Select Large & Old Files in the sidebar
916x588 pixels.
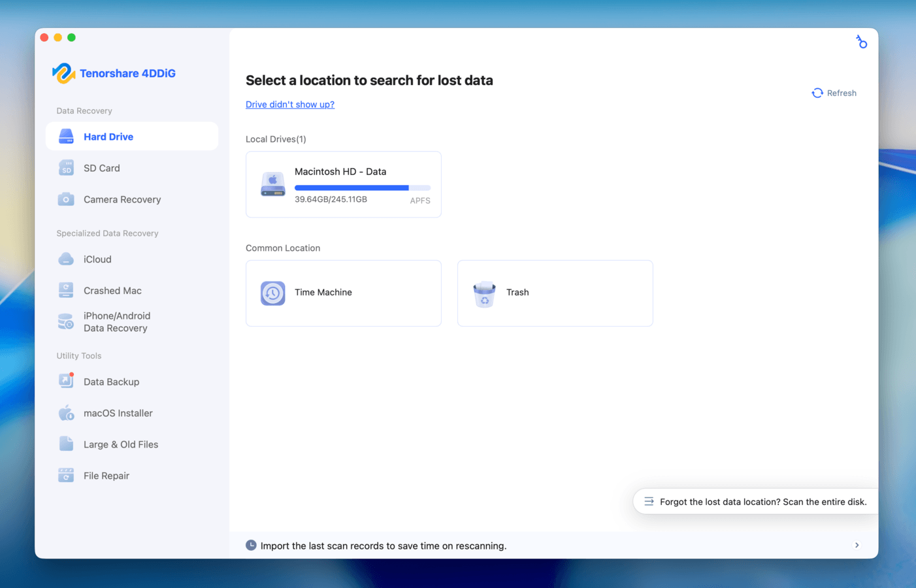point(120,444)
